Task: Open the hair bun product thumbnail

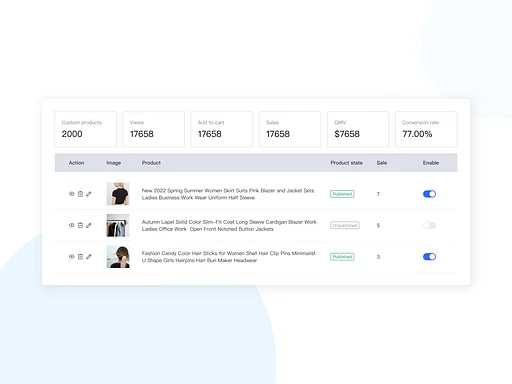Action: (118, 257)
